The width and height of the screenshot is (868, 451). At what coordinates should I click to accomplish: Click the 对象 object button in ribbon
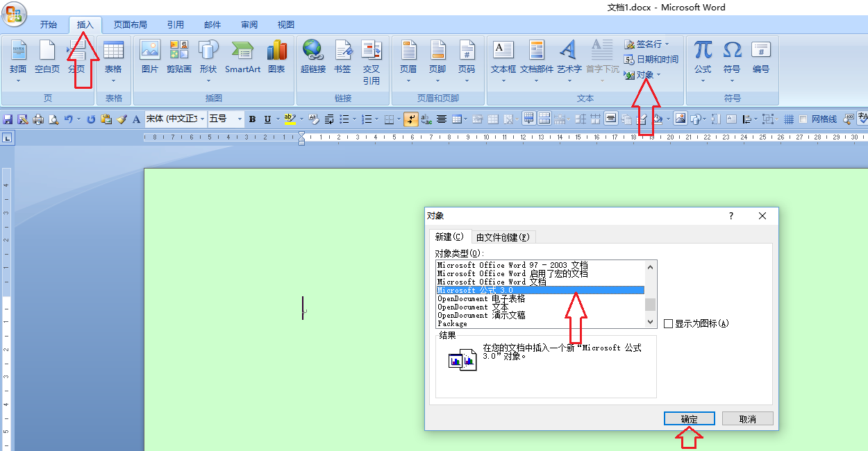(642, 75)
